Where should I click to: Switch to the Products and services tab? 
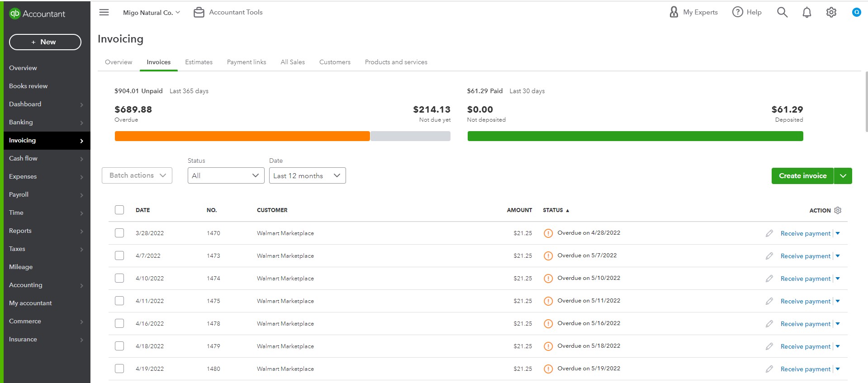coord(396,62)
